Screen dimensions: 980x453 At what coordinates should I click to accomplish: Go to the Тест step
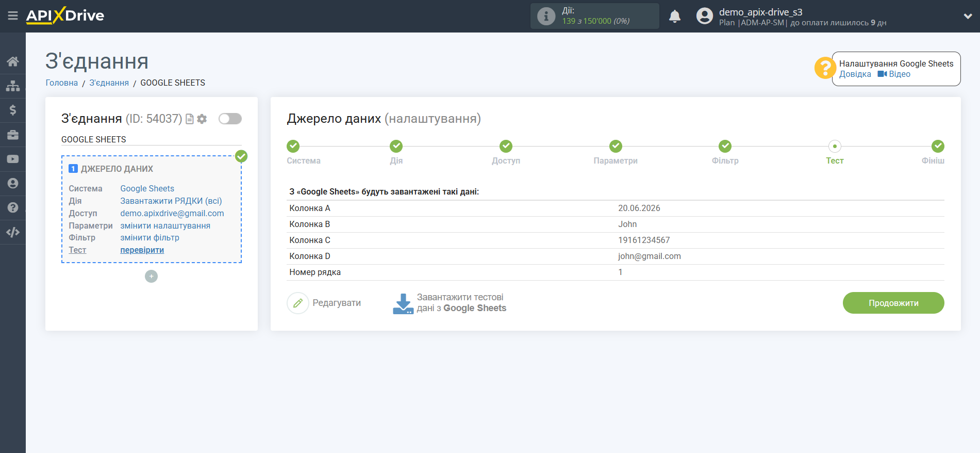pyautogui.click(x=835, y=147)
